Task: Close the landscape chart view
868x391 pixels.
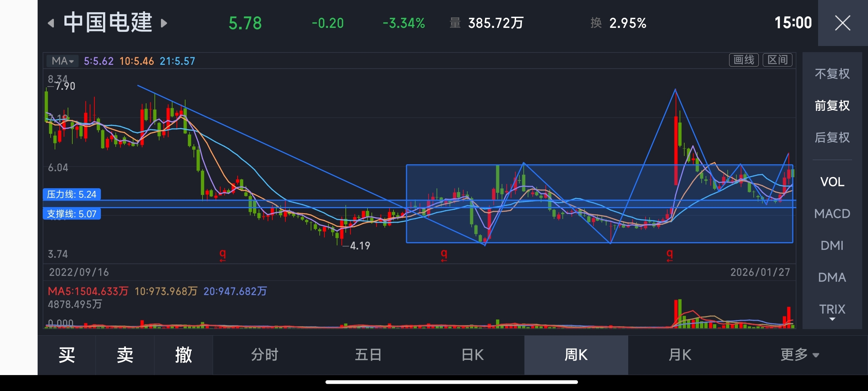Action: point(842,24)
